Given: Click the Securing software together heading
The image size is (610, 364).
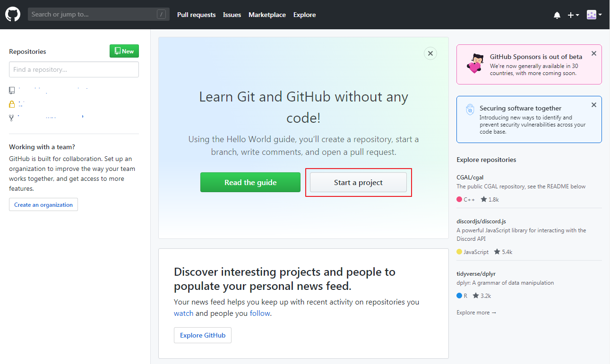Looking at the screenshot, I should coord(520,108).
